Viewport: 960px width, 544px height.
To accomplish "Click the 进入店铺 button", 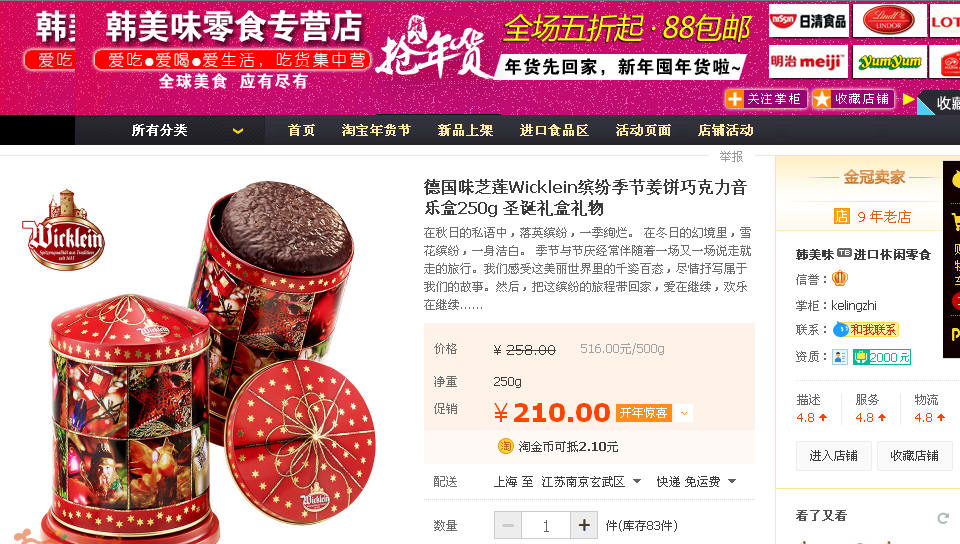I will (833, 456).
